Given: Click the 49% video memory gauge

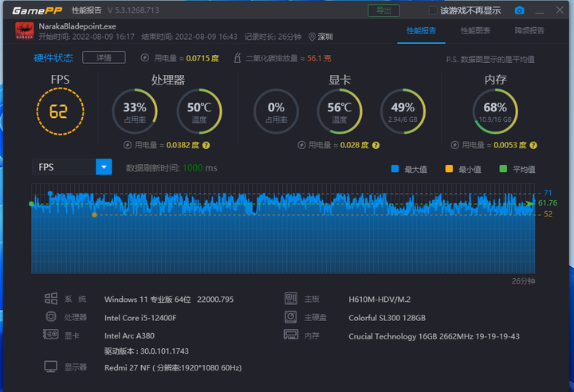Looking at the screenshot, I should [x=403, y=112].
